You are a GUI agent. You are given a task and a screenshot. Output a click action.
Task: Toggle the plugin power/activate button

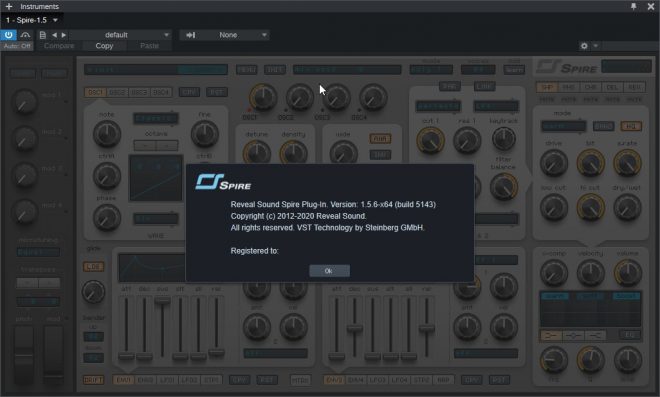point(8,35)
